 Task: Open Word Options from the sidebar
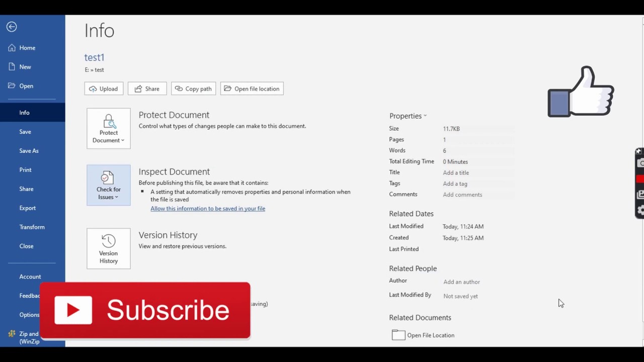29,315
